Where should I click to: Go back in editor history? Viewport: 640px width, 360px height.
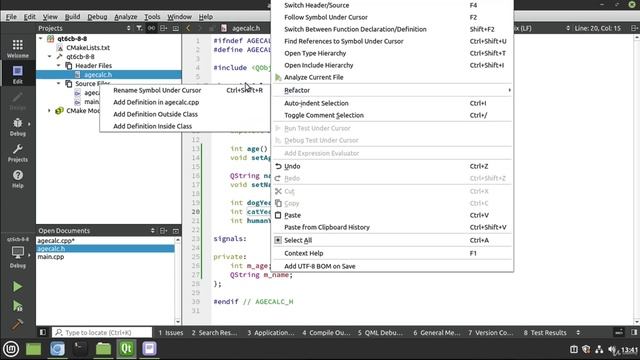point(188,28)
